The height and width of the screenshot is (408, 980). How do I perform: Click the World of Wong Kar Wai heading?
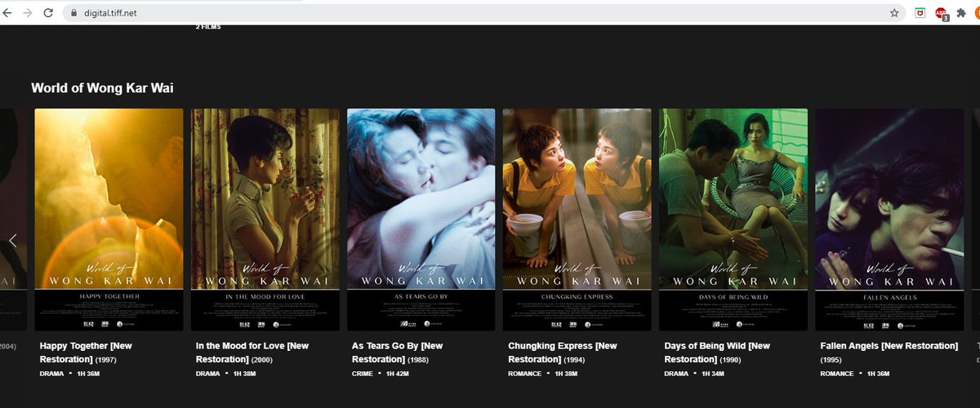102,88
